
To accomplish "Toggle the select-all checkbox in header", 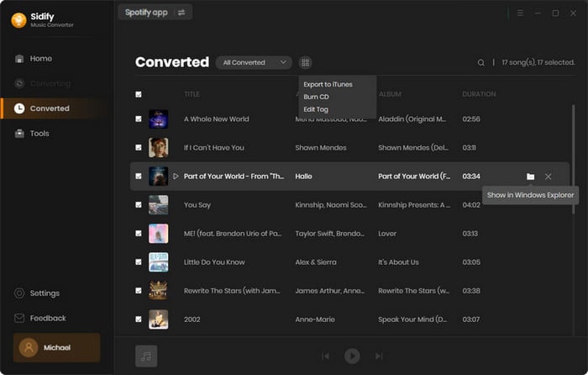I will point(139,94).
